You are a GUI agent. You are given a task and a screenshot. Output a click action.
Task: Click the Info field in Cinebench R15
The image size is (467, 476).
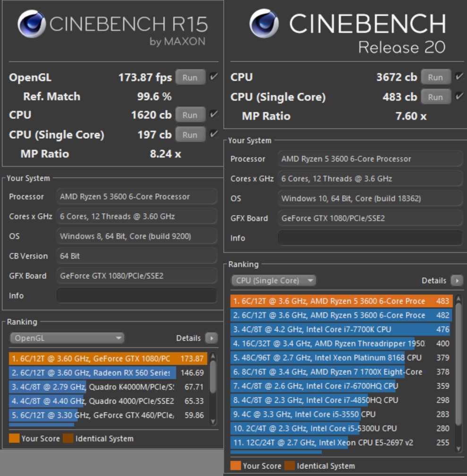[x=137, y=295]
